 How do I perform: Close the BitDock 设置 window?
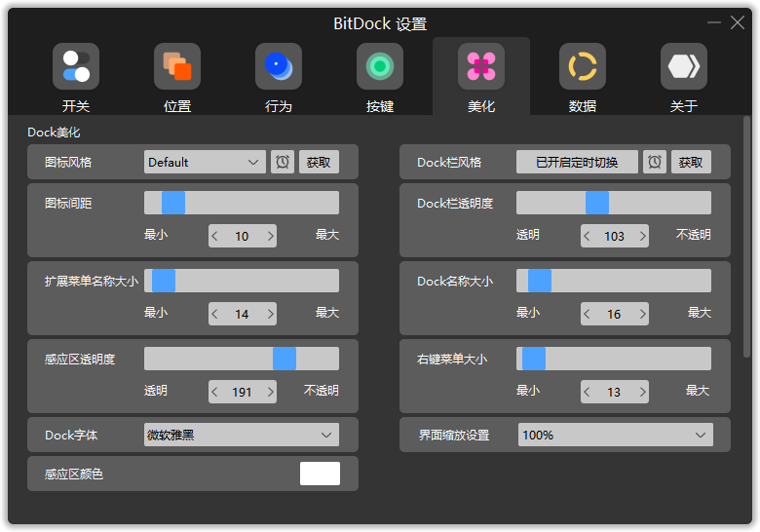pos(738,22)
